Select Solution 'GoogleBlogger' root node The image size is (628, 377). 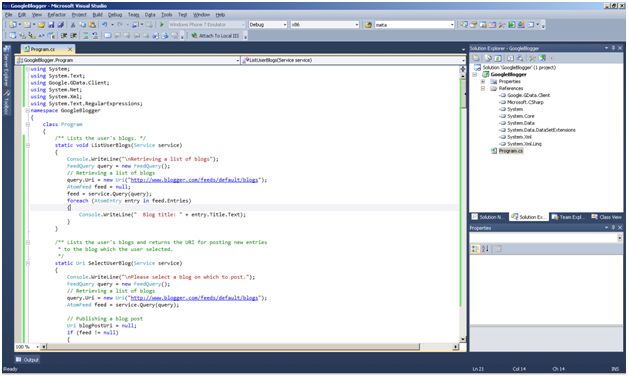click(519, 67)
